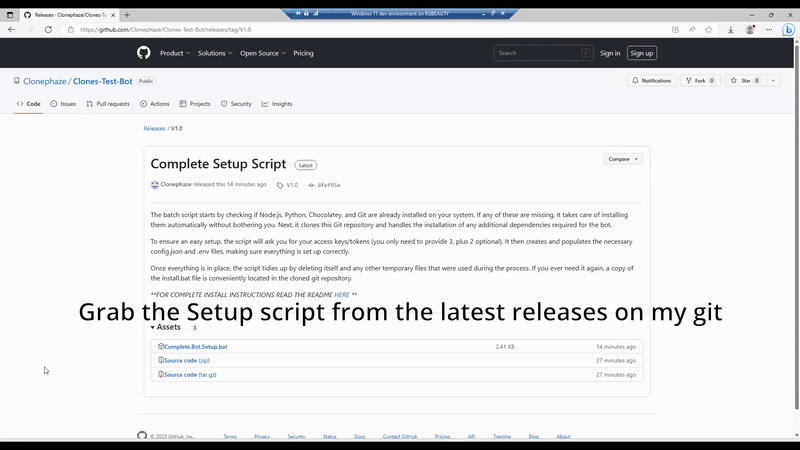Switch to Code tab
This screenshot has width=800, height=450.
[28, 104]
